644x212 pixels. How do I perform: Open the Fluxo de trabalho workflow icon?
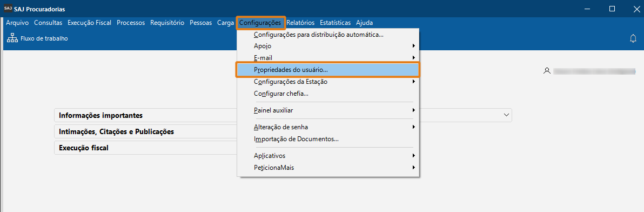click(12, 38)
